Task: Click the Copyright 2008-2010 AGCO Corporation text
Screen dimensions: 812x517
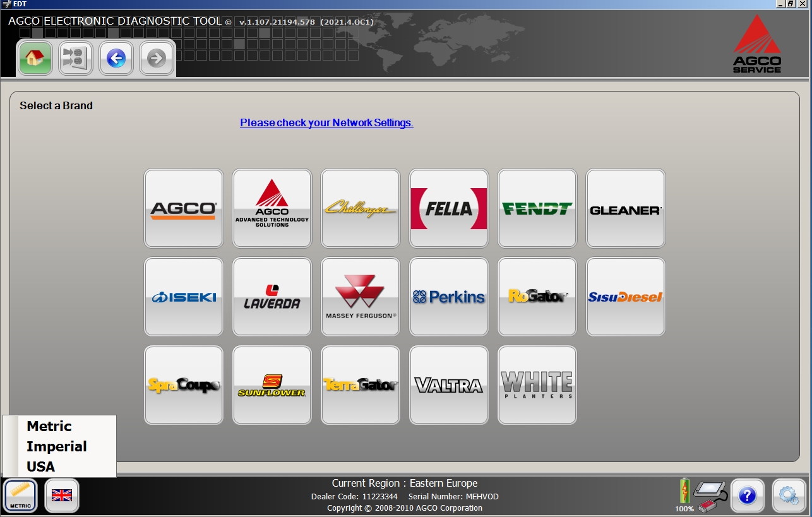Action: coord(405,508)
